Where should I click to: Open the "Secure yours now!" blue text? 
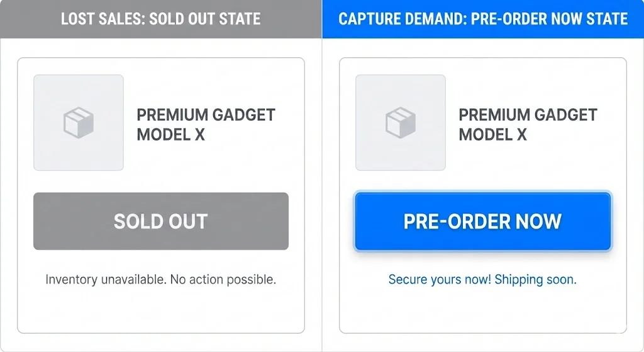[440, 279]
